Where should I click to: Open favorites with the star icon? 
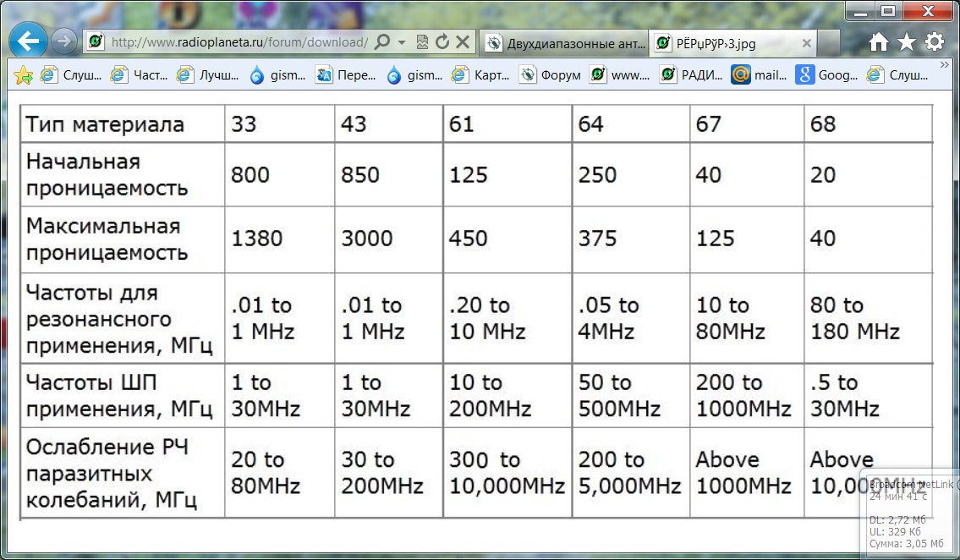tap(907, 42)
